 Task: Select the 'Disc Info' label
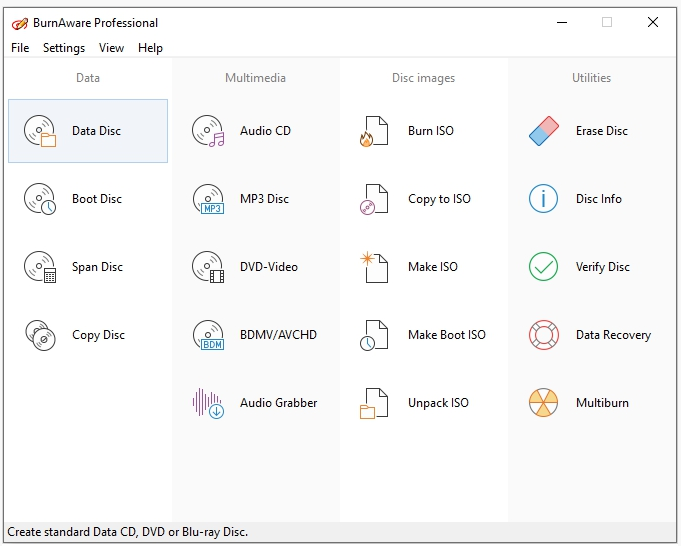[x=598, y=199]
